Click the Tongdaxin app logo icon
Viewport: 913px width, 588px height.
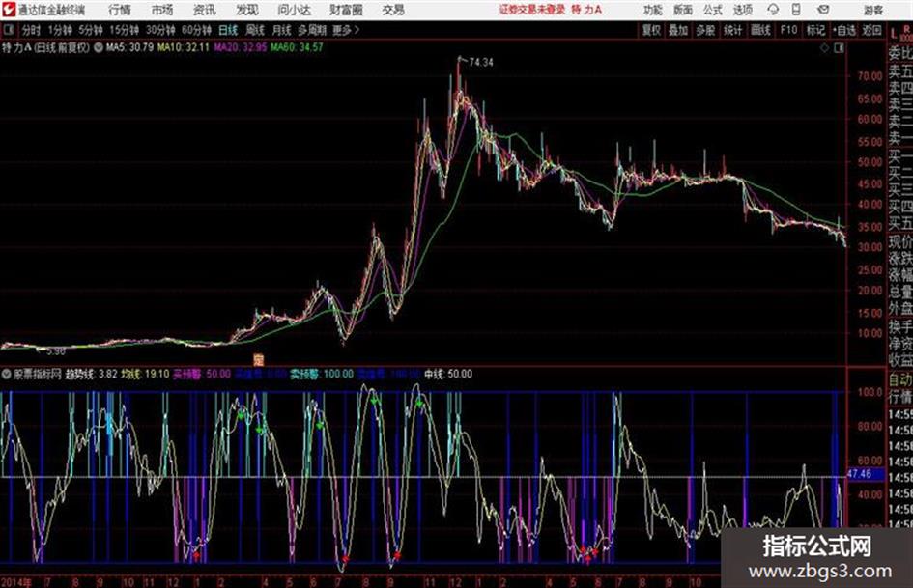pos(8,10)
